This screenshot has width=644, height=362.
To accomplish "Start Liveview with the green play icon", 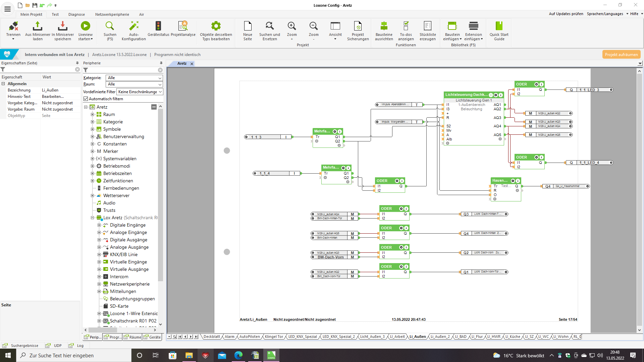I will [x=85, y=26].
